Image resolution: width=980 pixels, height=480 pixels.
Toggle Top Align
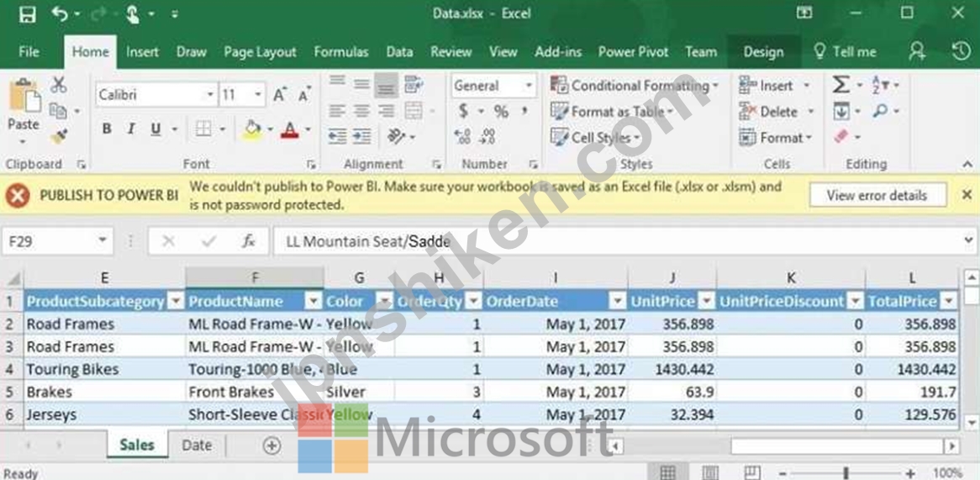[338, 82]
